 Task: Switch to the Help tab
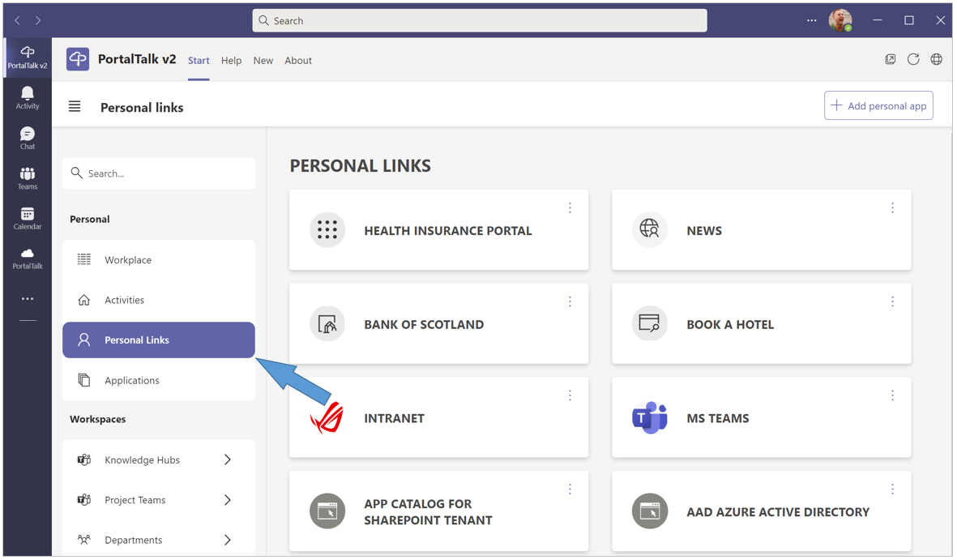click(231, 61)
